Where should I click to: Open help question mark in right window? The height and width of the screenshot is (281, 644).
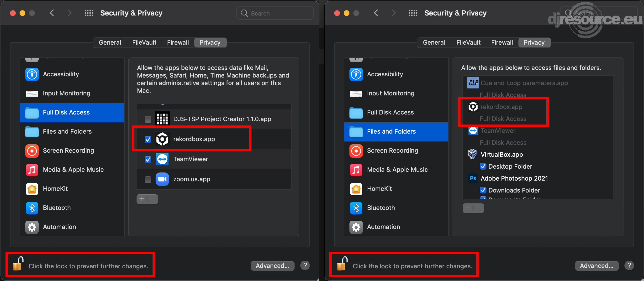629,265
